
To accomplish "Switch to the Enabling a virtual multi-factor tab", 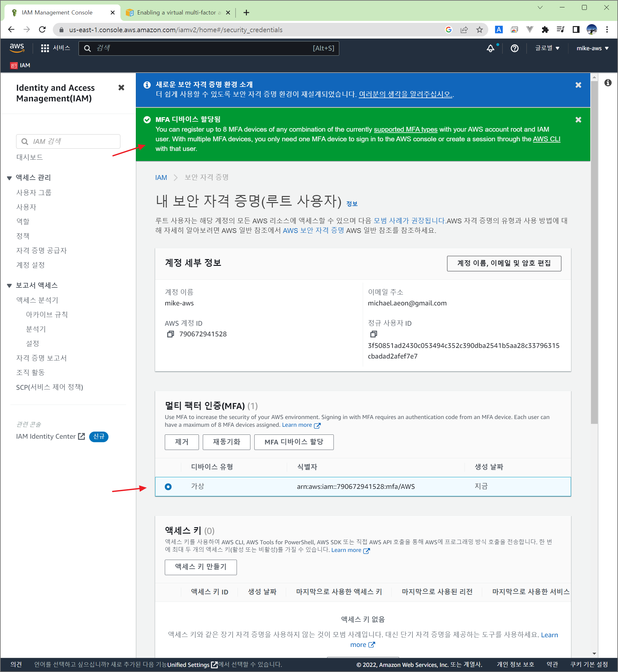I will (x=178, y=13).
